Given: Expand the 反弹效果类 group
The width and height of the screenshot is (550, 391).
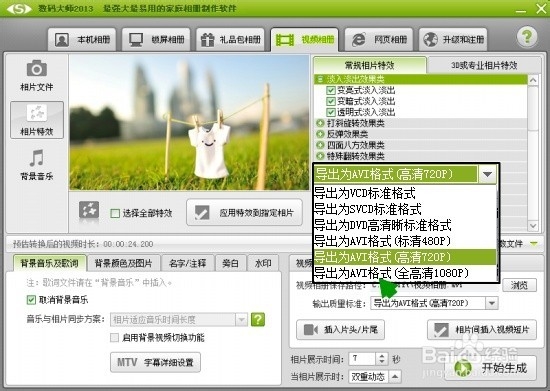Looking at the screenshot, I should (x=320, y=134).
